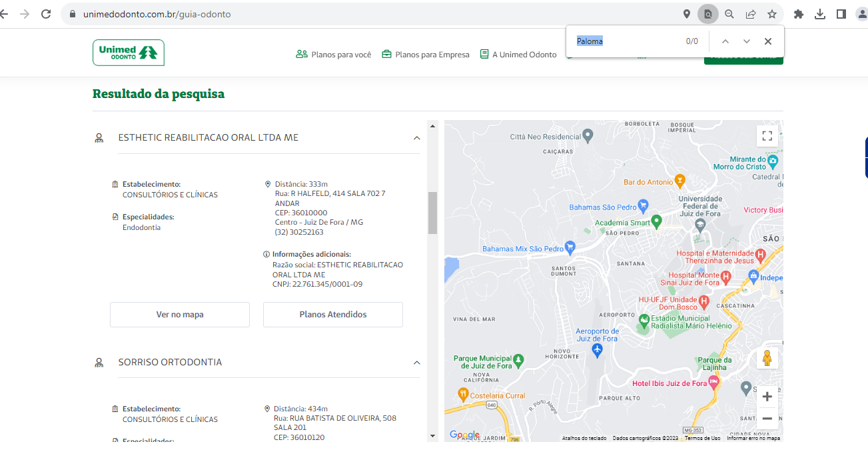Image resolution: width=868 pixels, height=452 pixels.
Task: Collapse the SORRISO ORTODONTIA entry
Action: pyautogui.click(x=416, y=363)
